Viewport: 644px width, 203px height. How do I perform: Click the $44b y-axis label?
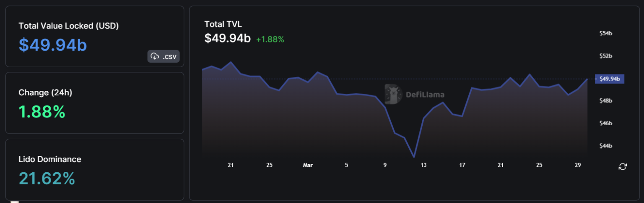point(605,146)
